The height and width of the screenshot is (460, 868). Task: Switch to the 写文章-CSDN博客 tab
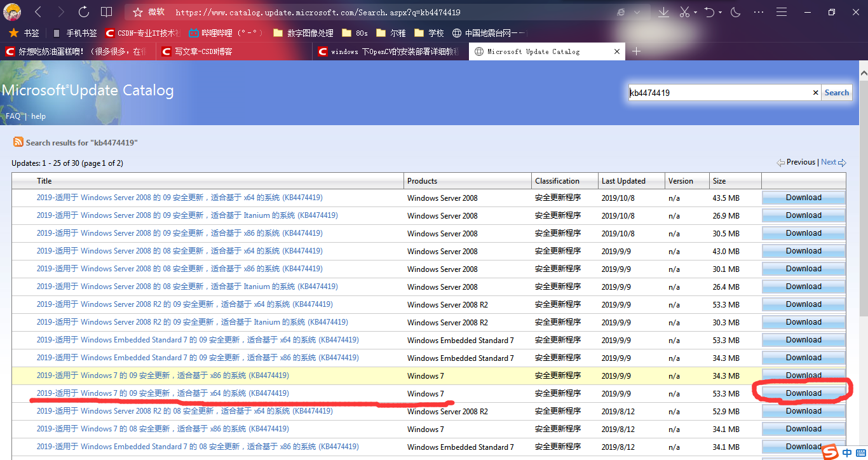(203, 51)
